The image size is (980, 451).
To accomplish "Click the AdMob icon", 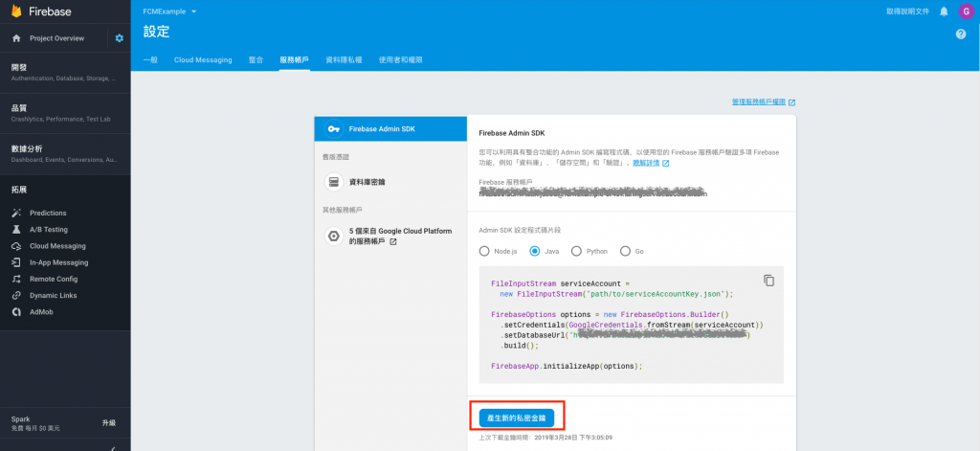I will (x=17, y=311).
